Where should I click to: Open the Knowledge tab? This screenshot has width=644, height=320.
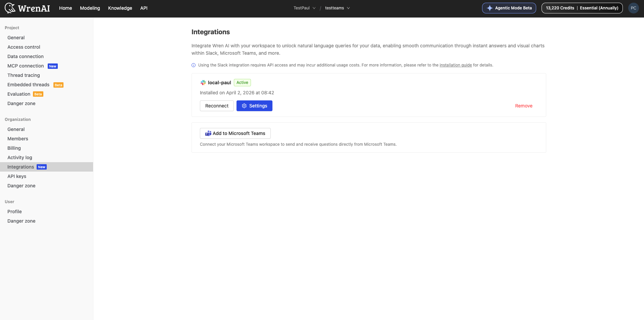120,8
